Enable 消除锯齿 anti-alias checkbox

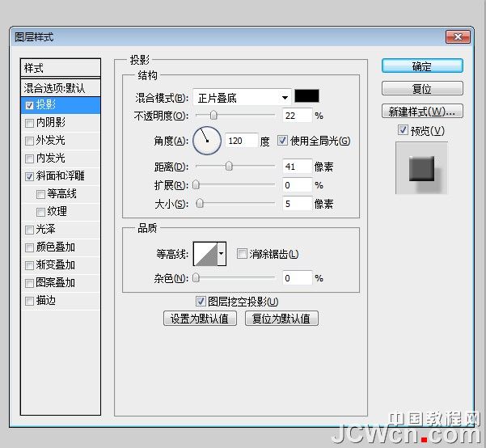pyautogui.click(x=242, y=254)
